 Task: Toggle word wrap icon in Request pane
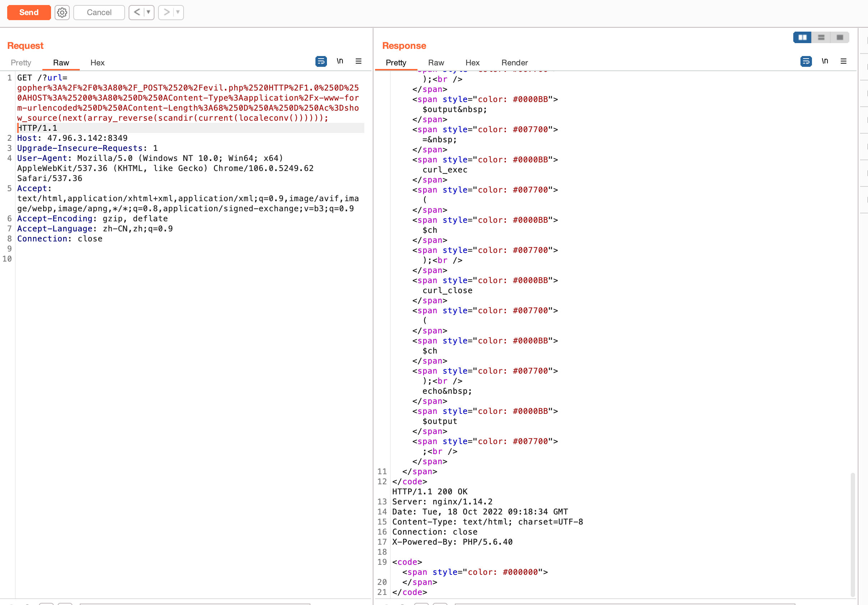tap(321, 61)
